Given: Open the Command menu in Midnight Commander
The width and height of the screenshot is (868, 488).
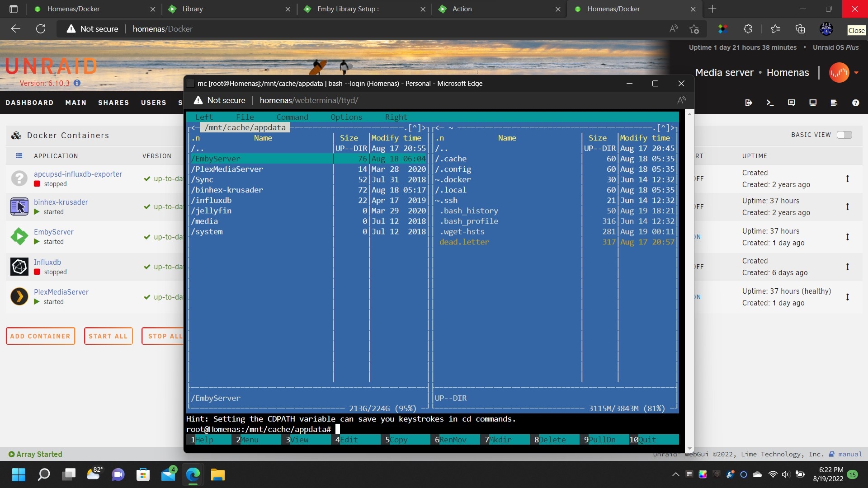Looking at the screenshot, I should click(292, 117).
